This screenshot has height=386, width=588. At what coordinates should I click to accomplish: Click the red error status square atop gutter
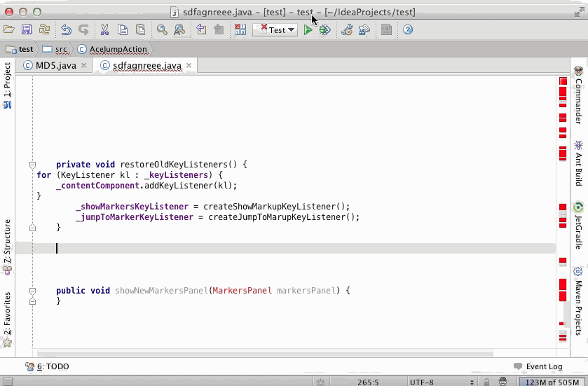pyautogui.click(x=563, y=81)
